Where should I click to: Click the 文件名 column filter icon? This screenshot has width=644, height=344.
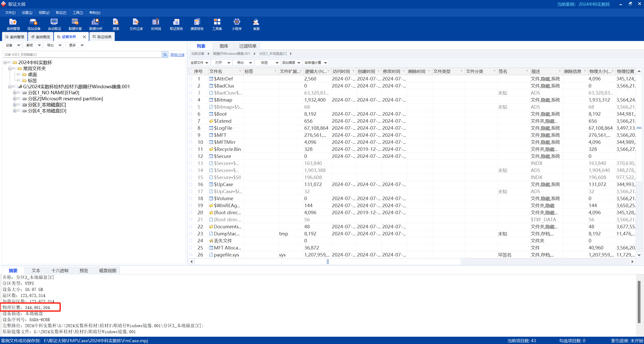(x=240, y=71)
